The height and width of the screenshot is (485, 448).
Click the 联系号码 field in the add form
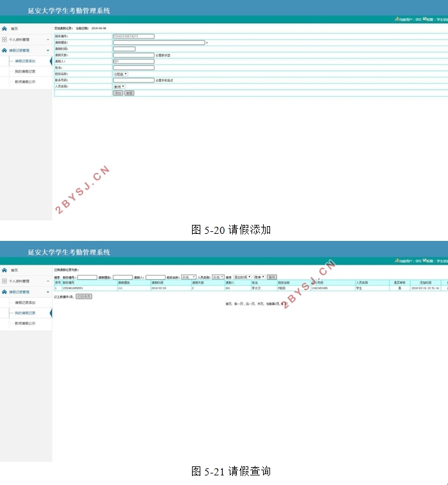pos(134,81)
